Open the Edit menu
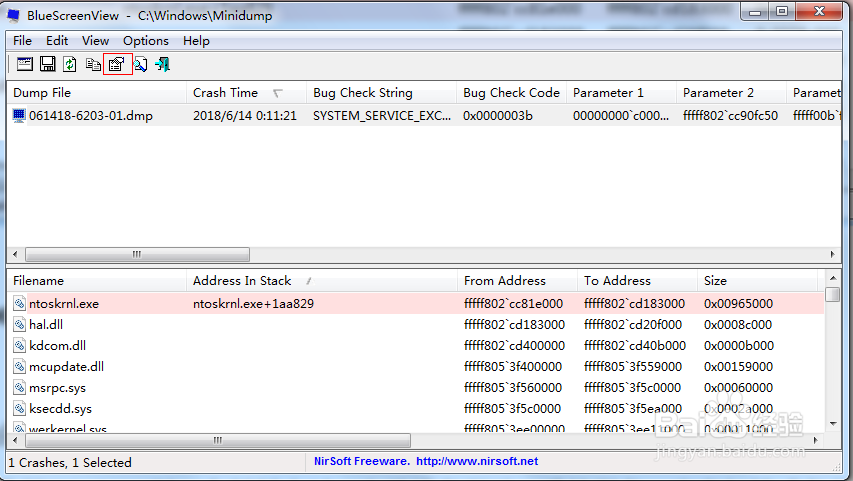This screenshot has width=853, height=481. pyautogui.click(x=57, y=41)
